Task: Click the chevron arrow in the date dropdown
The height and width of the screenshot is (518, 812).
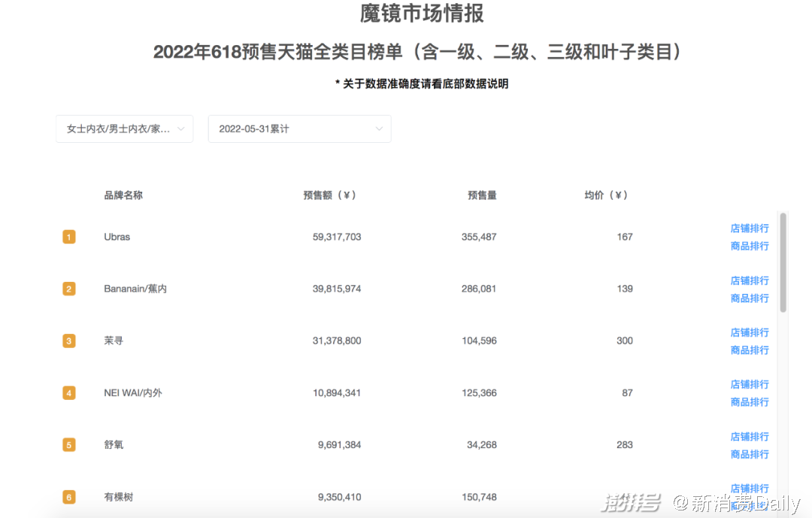Action: coord(379,129)
